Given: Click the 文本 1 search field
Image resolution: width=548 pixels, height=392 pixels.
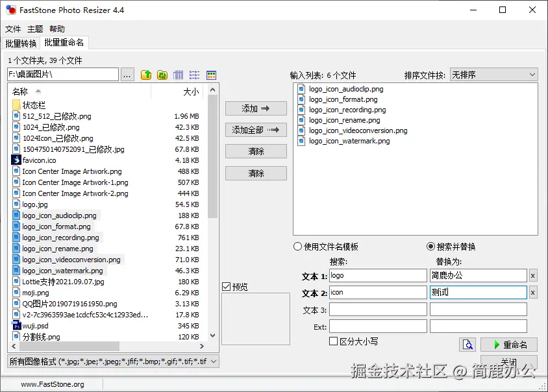Looking at the screenshot, I should point(378,276).
